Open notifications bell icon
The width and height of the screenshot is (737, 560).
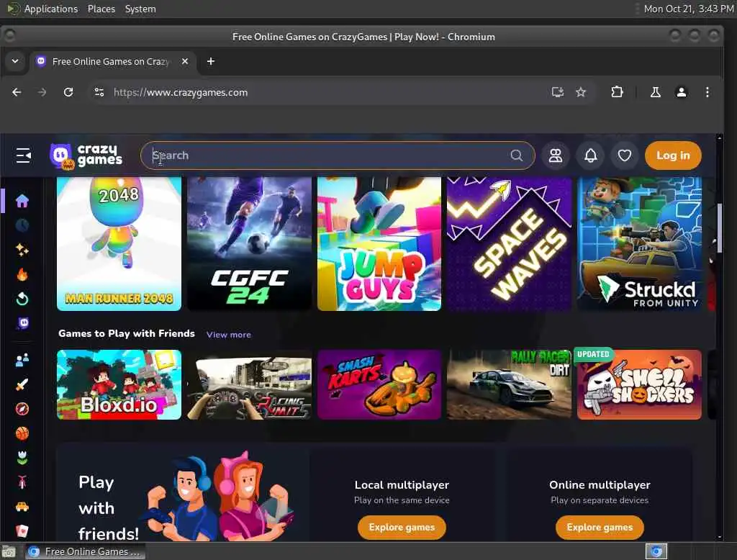[590, 155]
